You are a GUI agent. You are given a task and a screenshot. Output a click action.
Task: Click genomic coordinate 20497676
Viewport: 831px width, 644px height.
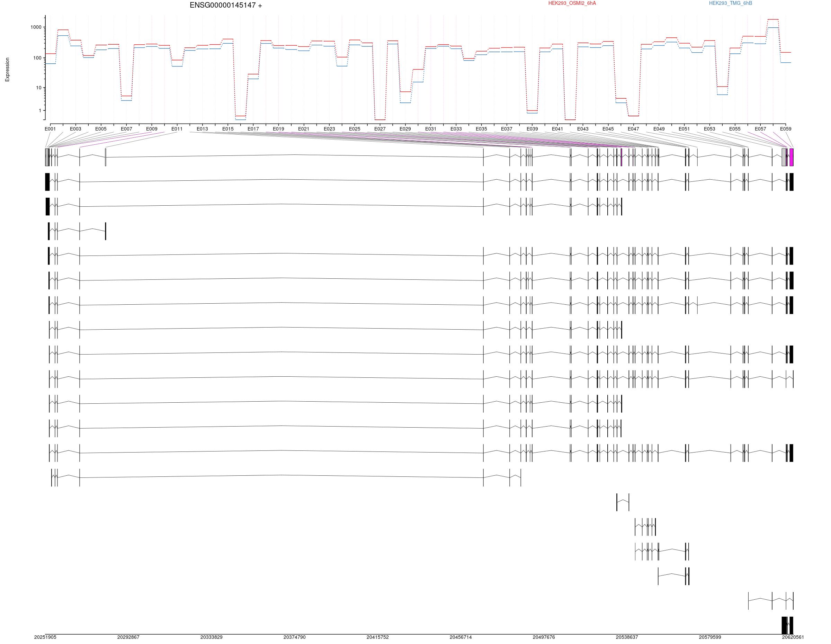(544, 637)
